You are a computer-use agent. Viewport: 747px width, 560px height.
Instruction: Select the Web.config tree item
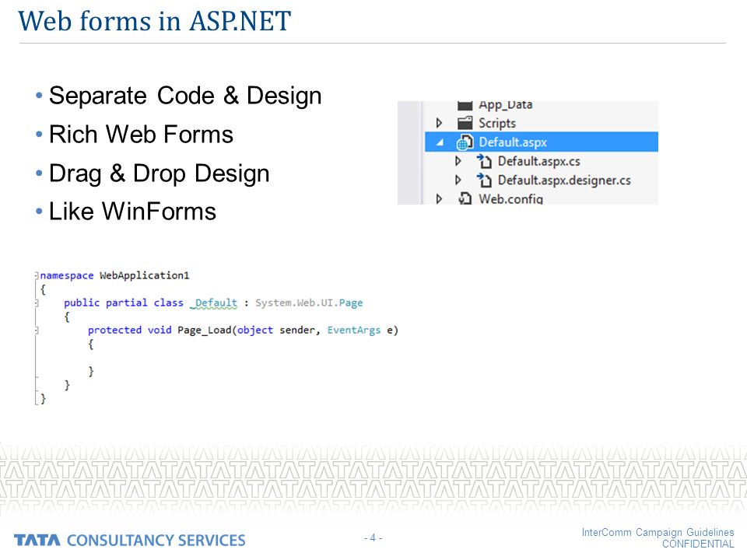point(510,198)
